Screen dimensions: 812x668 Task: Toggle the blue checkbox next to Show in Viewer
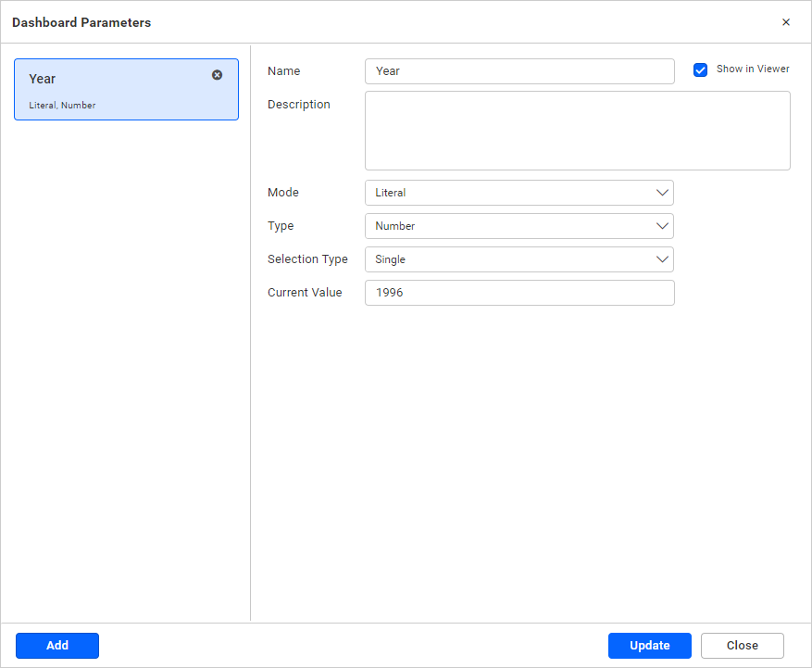click(700, 69)
